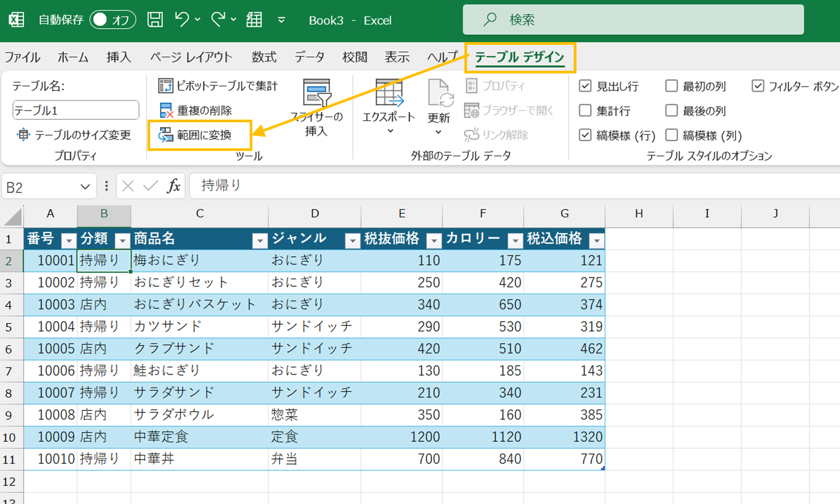Open the 税込価格 column filter button
The width and height of the screenshot is (840, 504).
pos(597,241)
